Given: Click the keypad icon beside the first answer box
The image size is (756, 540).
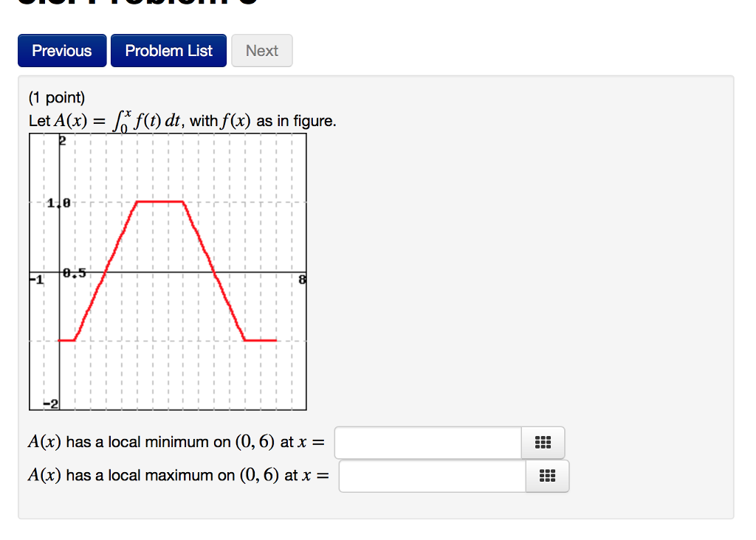Looking at the screenshot, I should [x=543, y=442].
